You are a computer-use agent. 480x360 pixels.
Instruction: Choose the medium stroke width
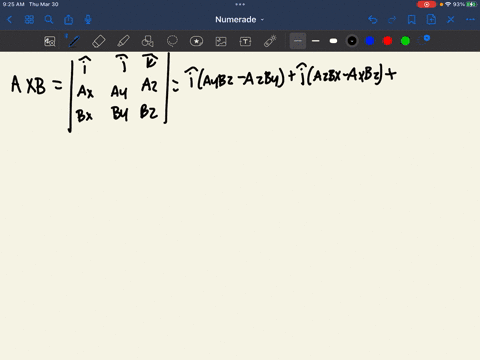(316, 41)
